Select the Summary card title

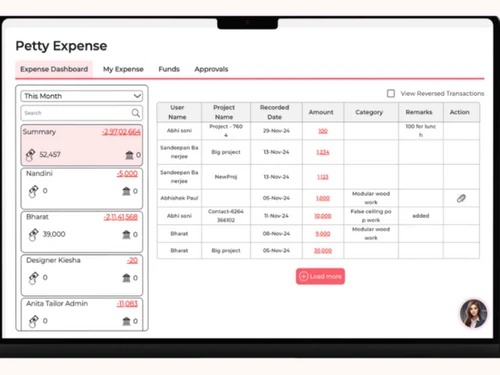[39, 132]
